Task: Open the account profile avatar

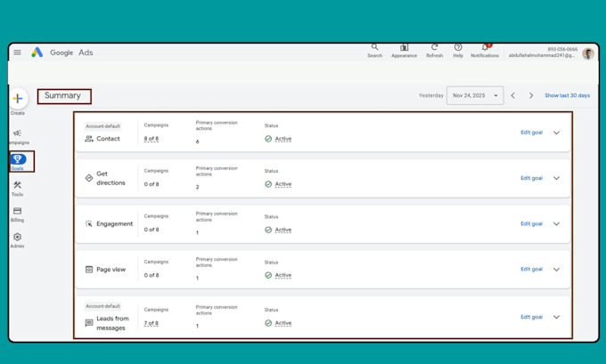Action: tap(588, 53)
